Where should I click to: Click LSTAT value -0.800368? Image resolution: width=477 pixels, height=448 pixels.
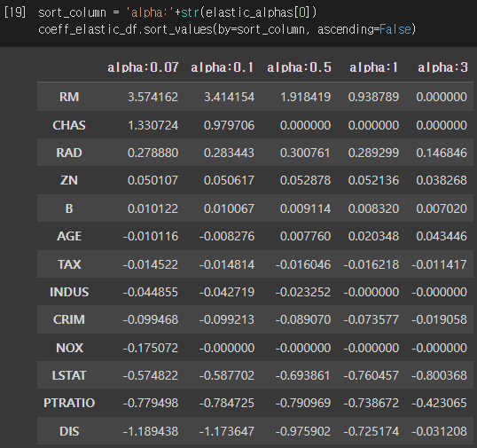point(439,375)
